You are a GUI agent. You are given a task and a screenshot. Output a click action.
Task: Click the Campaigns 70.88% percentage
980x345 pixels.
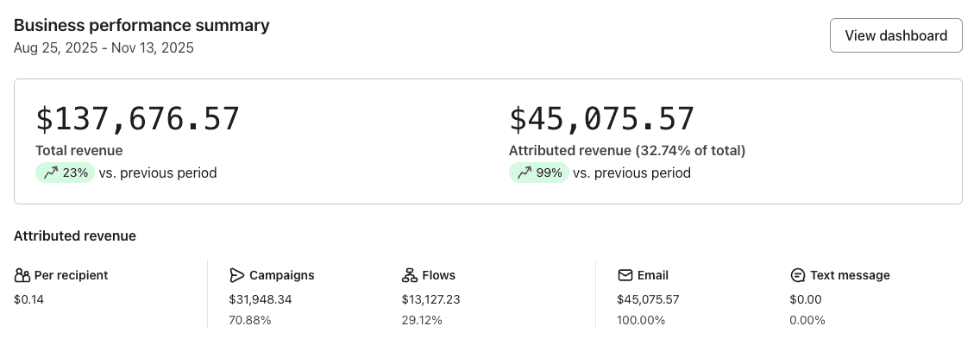click(250, 321)
